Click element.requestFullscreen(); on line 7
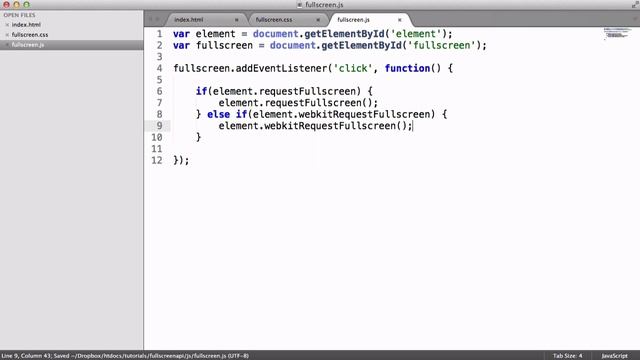The image size is (640, 360). (x=298, y=103)
